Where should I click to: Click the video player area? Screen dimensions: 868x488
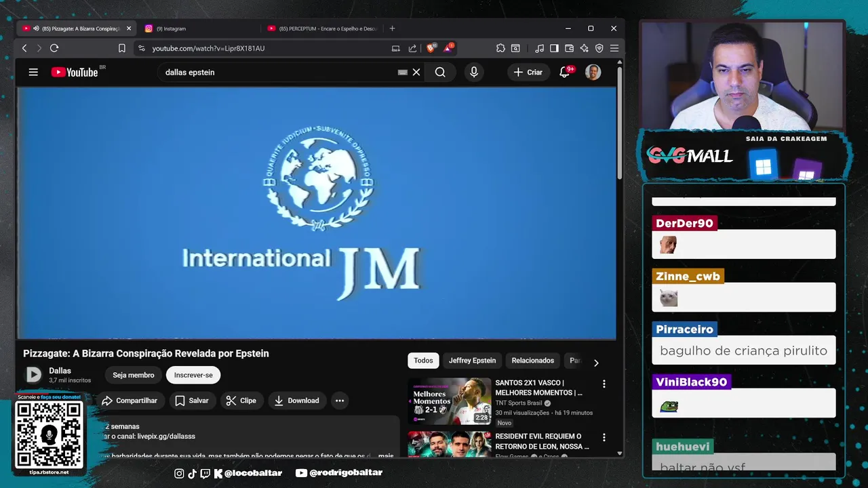[x=316, y=213]
